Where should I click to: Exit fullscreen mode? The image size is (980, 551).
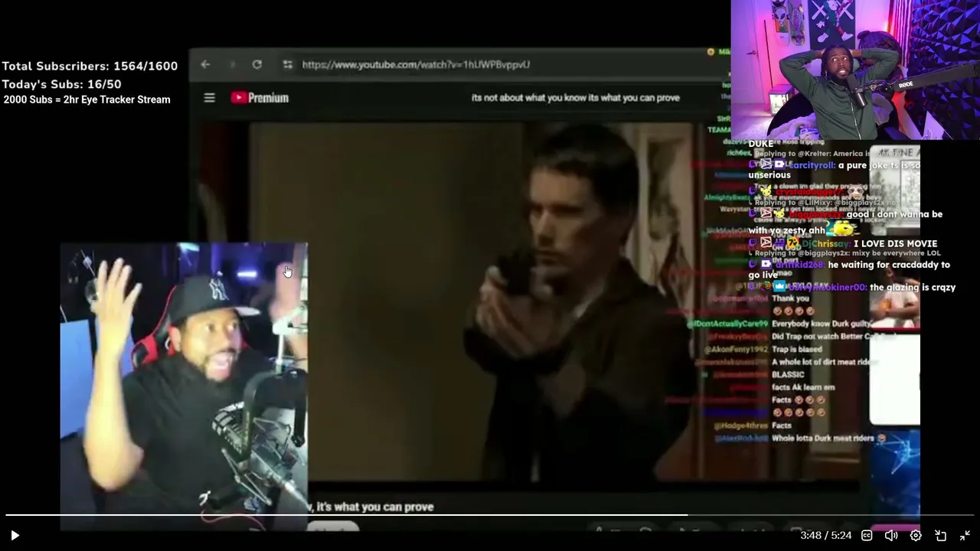tap(965, 536)
